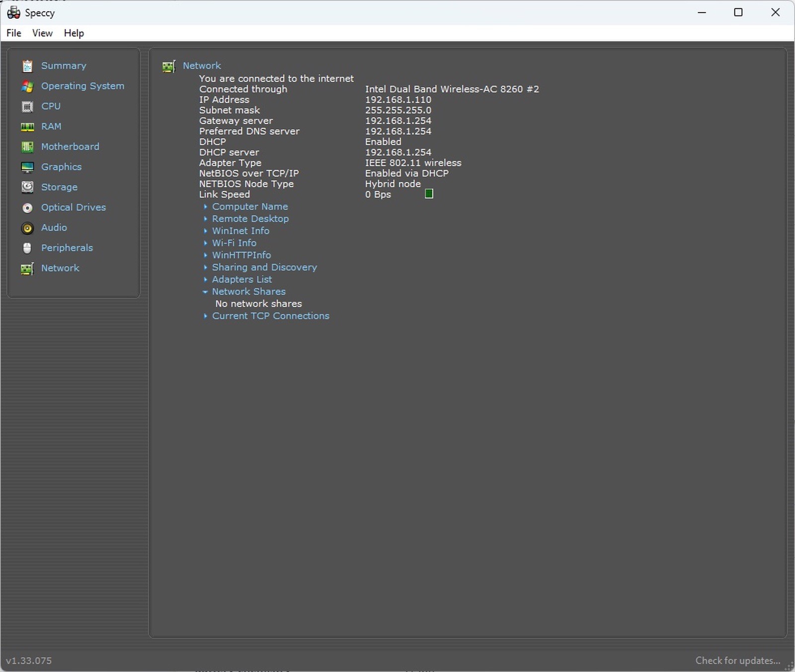Open the Audio section
The image size is (795, 672).
pos(54,228)
